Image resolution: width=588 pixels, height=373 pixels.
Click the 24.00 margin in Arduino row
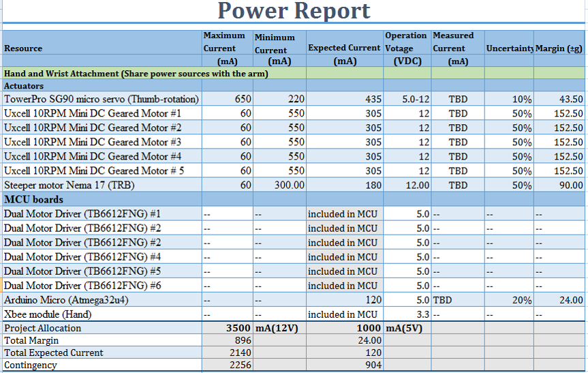559,300
